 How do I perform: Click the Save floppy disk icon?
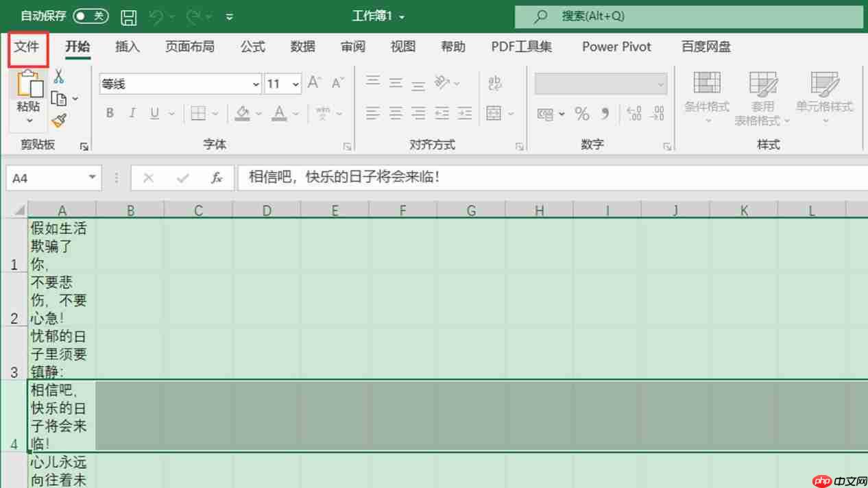pos(128,16)
